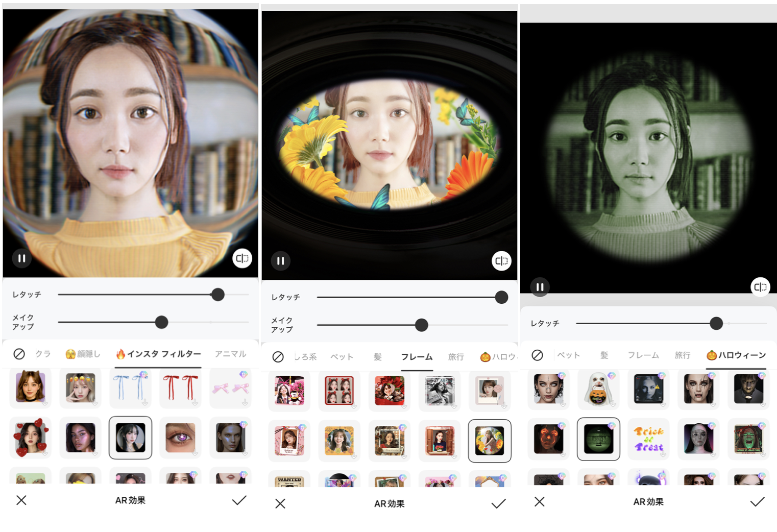Pick the Trick or Treat text effect
The height and width of the screenshot is (532, 777).
coord(648,439)
